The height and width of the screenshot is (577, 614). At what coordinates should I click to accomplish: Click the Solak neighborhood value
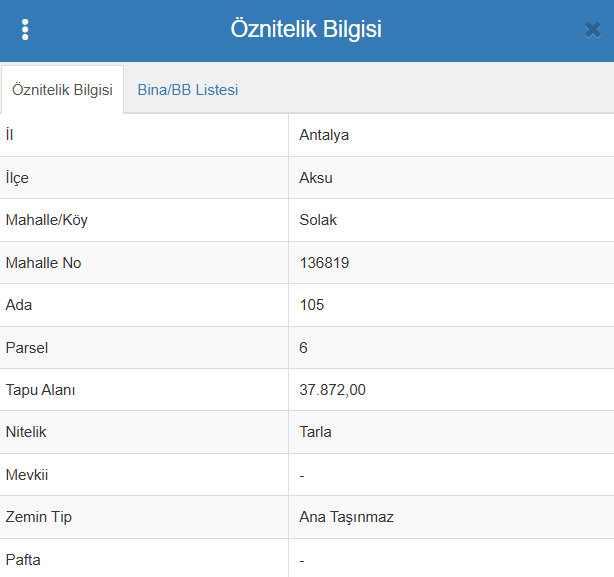[x=318, y=220]
